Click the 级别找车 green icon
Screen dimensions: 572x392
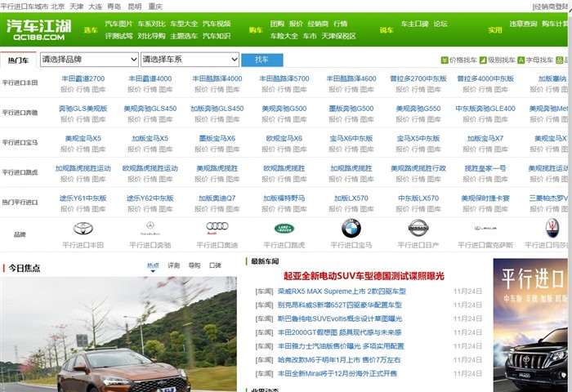[x=483, y=60]
